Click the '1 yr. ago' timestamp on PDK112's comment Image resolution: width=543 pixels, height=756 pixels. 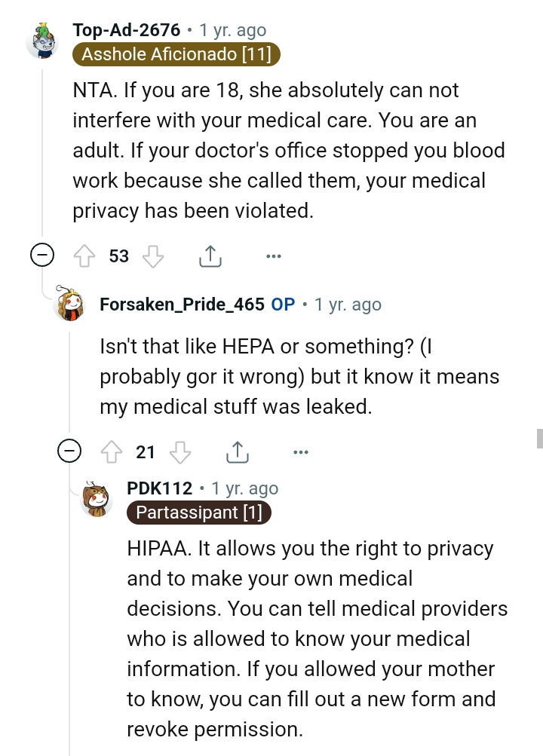(x=245, y=488)
